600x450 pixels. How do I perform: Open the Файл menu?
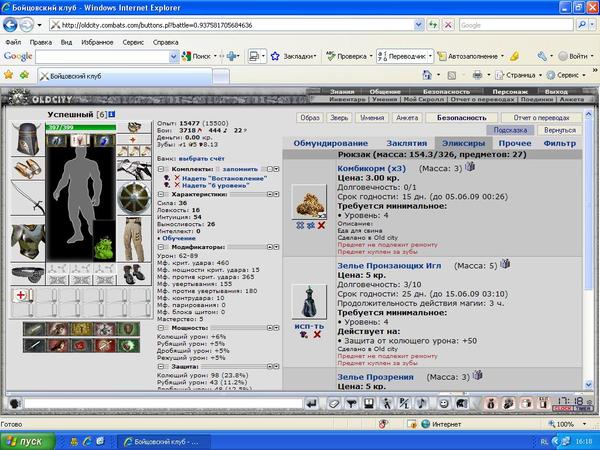[13, 42]
